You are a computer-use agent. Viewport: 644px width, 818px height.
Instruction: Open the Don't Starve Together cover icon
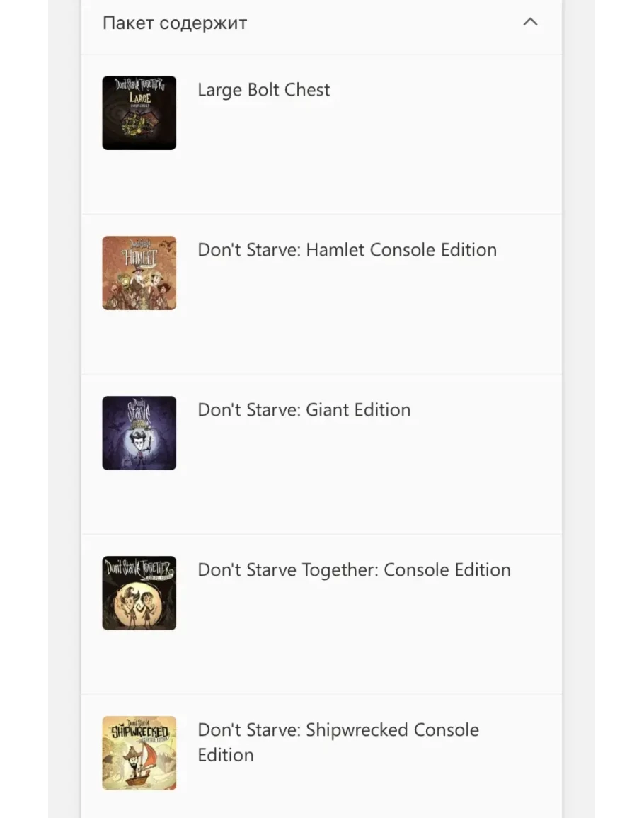[x=139, y=593]
